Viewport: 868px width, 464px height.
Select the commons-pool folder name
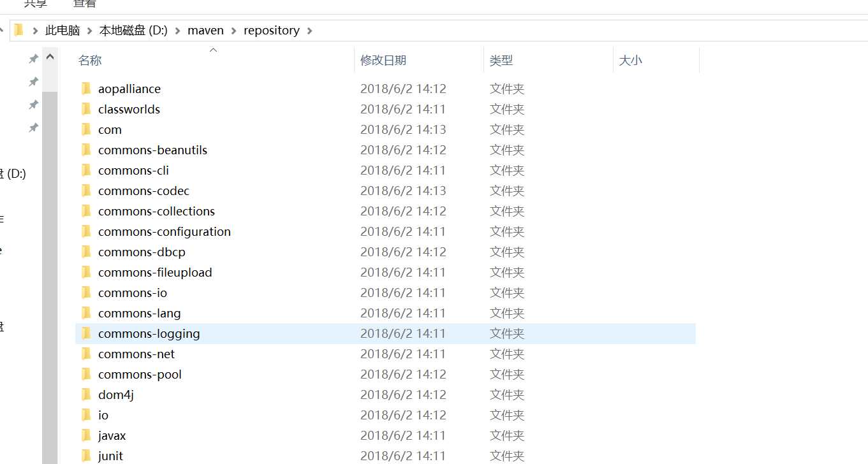pos(140,374)
